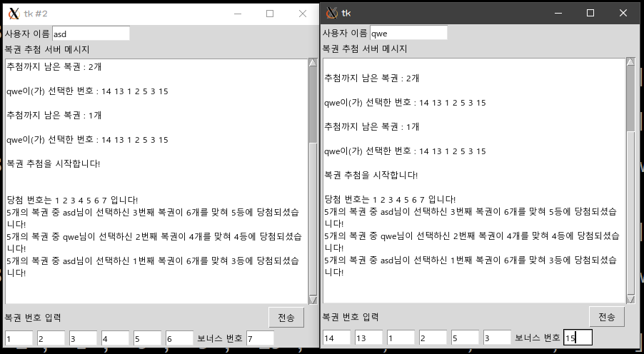Select fifth number field containing 5 in tk window

pos(465,338)
